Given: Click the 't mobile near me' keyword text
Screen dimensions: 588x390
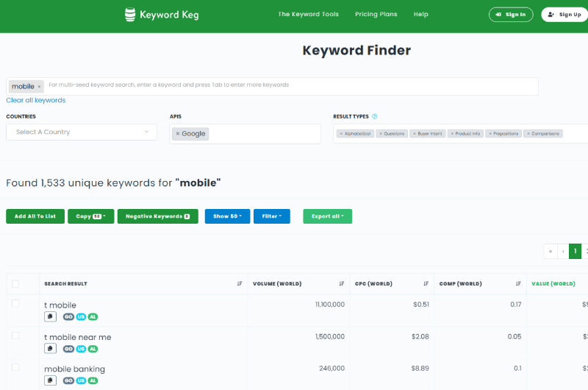Looking at the screenshot, I should click(78, 337).
